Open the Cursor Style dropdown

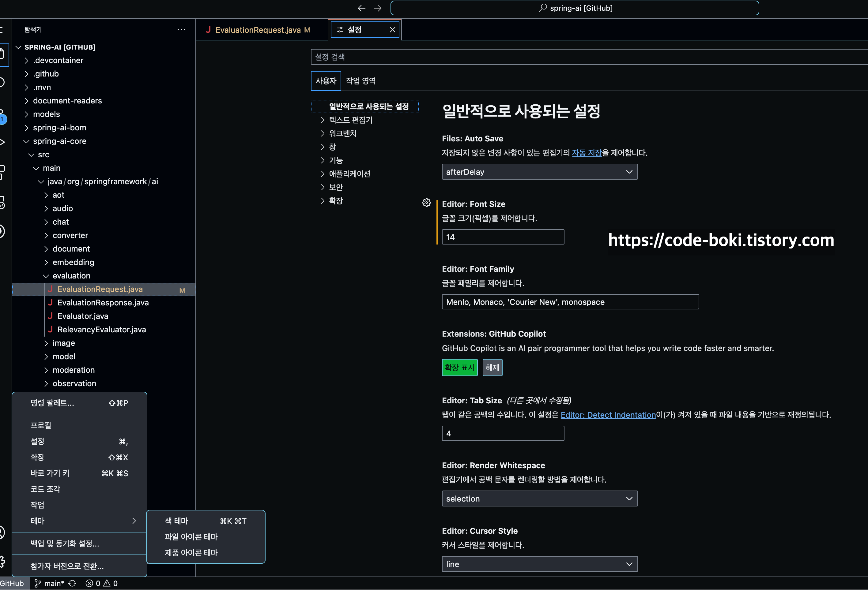pyautogui.click(x=539, y=564)
